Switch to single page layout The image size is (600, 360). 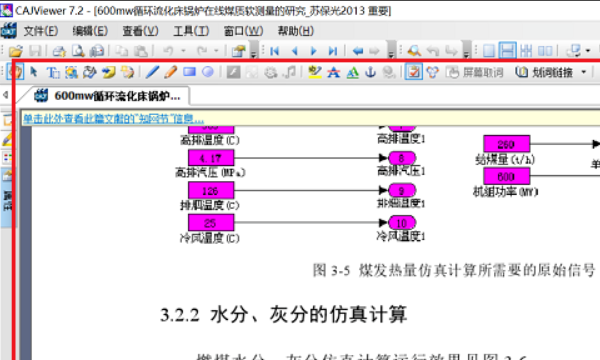coord(489,50)
